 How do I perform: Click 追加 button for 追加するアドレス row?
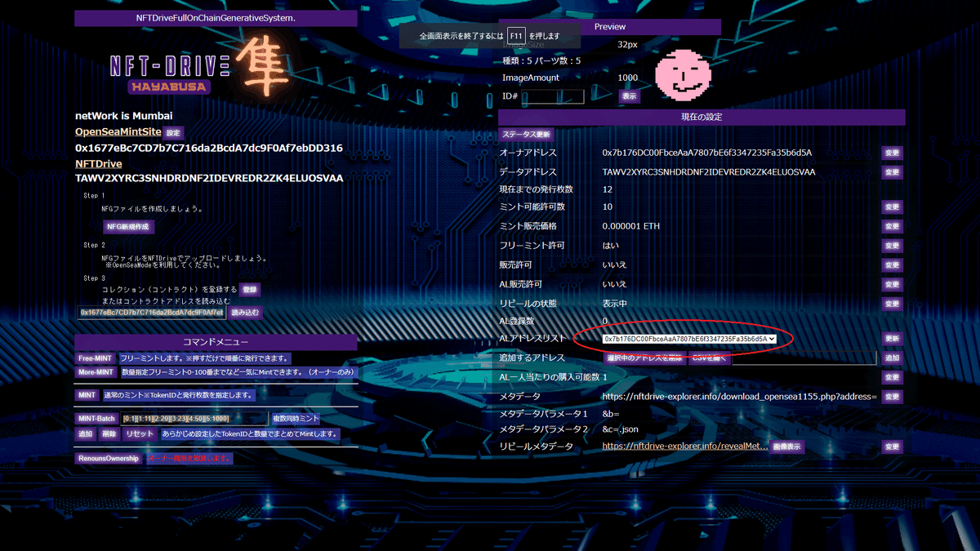point(892,358)
